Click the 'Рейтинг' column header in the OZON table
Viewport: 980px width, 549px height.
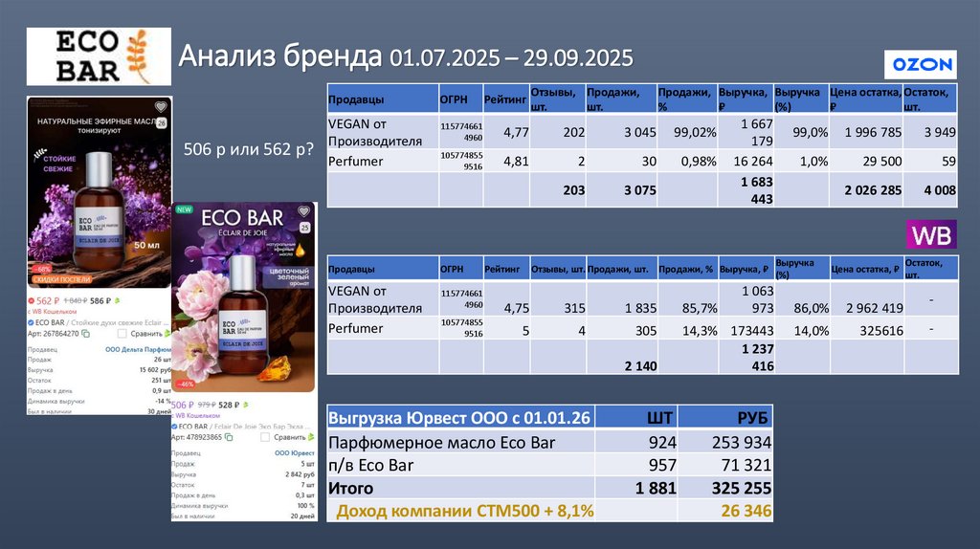505,99
